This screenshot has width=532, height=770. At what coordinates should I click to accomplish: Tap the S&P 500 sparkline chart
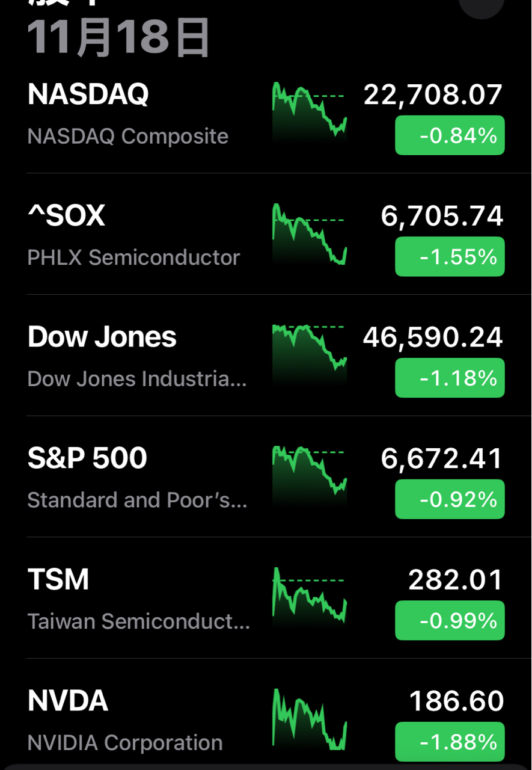tap(309, 476)
